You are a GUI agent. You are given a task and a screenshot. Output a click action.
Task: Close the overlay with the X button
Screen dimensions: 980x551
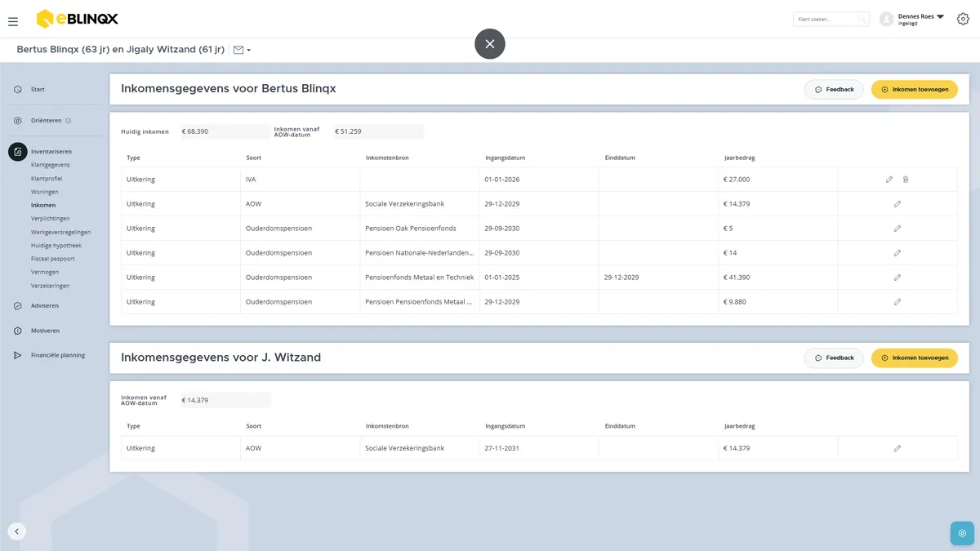(x=490, y=44)
